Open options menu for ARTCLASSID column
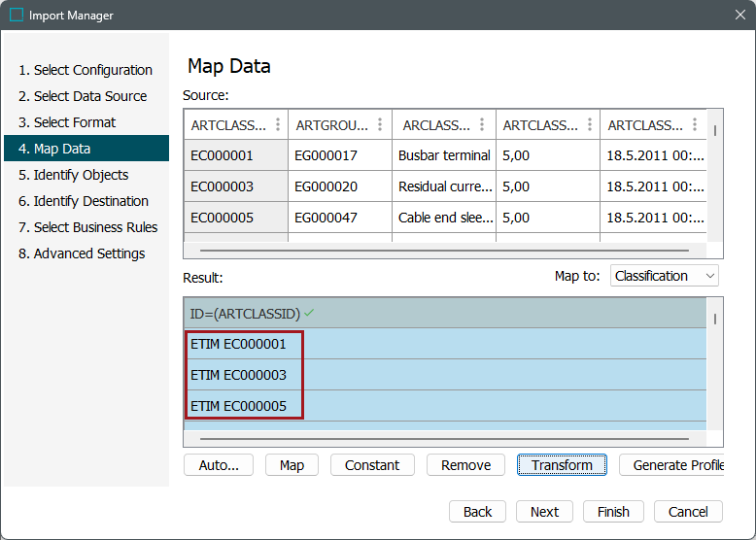756x540 pixels. click(x=278, y=125)
